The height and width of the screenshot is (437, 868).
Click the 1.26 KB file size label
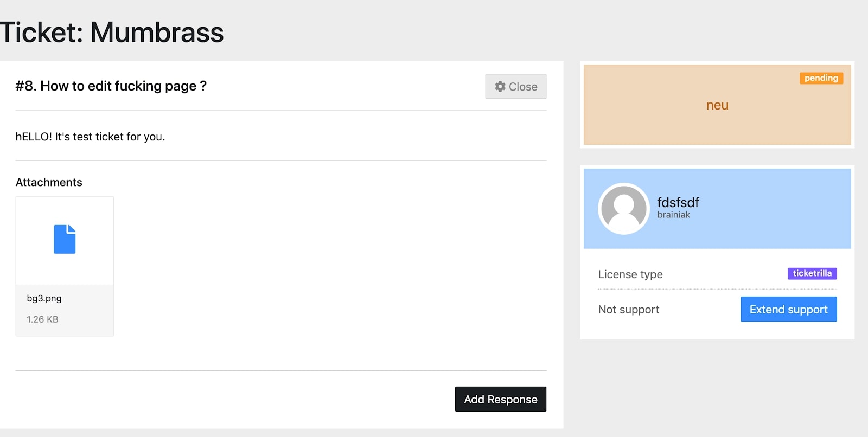(42, 319)
